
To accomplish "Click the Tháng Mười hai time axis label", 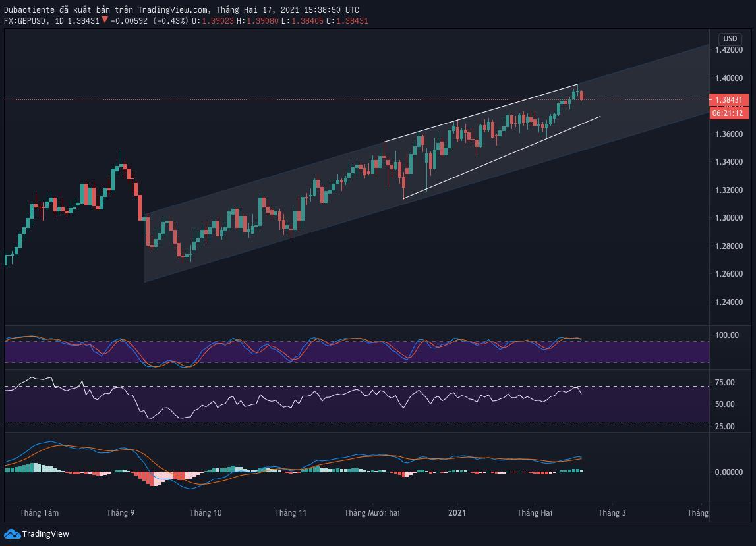I will click(372, 513).
